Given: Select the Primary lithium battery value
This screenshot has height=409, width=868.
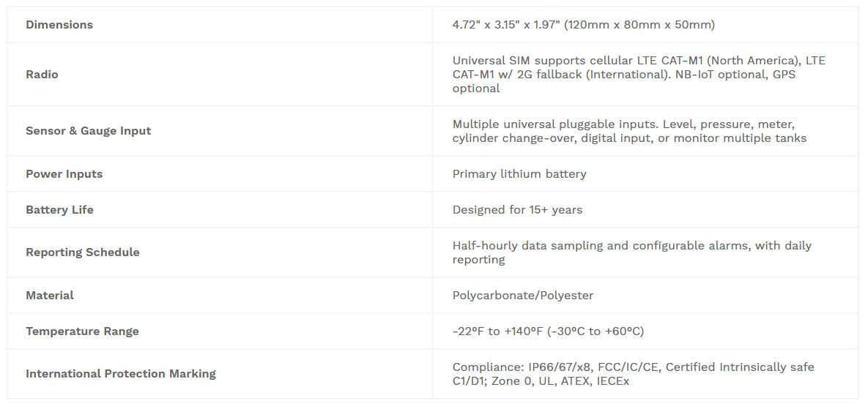Looking at the screenshot, I should point(519,174).
